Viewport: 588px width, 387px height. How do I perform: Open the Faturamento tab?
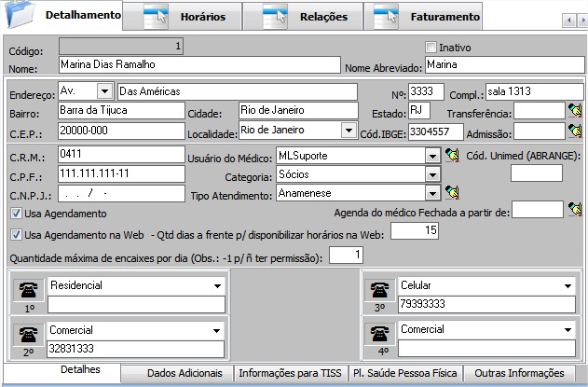click(x=427, y=17)
